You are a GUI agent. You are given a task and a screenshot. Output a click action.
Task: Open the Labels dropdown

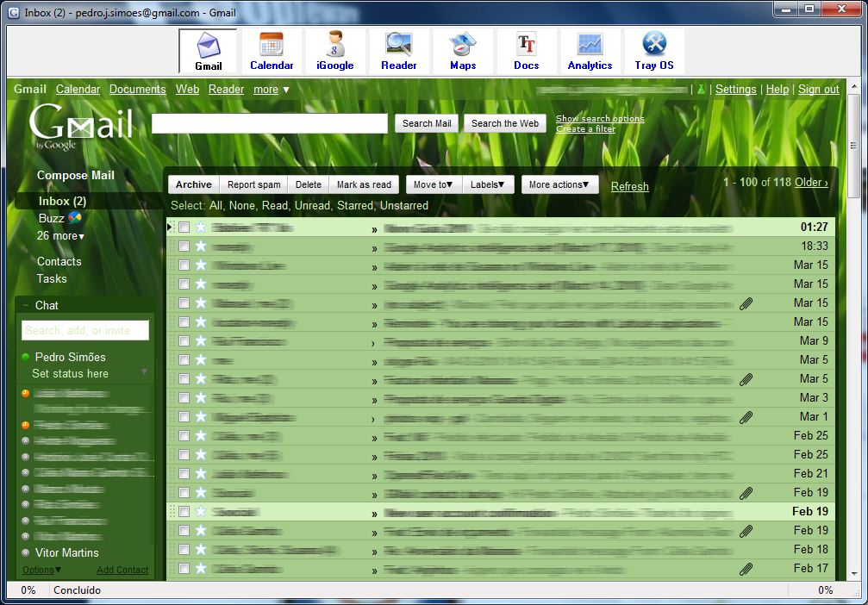(487, 184)
